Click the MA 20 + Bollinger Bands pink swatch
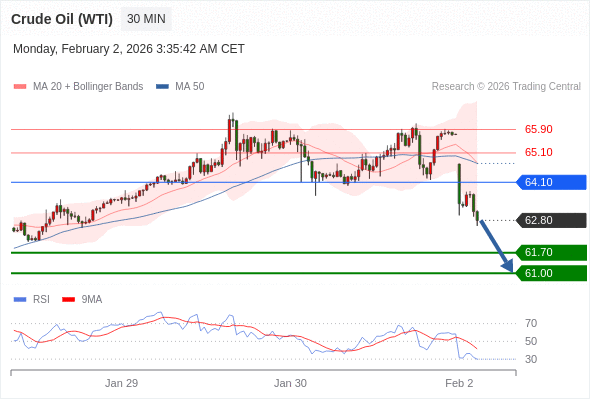 pyautogui.click(x=20, y=87)
